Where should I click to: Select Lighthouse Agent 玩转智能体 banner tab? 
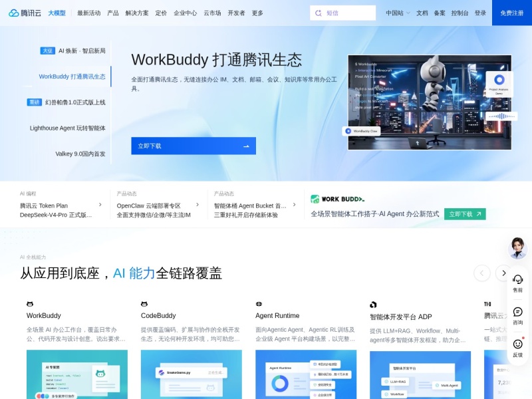pos(68,128)
